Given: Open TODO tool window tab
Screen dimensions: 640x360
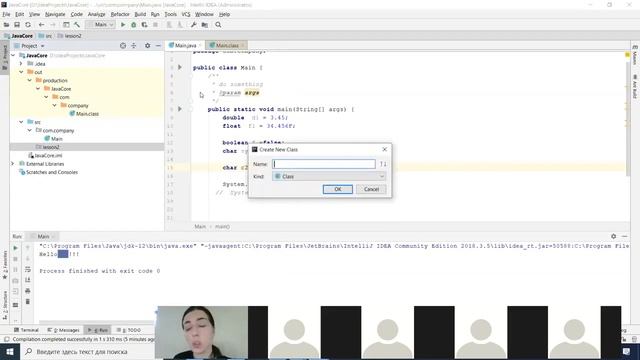Looking at the screenshot, I should [129, 330].
